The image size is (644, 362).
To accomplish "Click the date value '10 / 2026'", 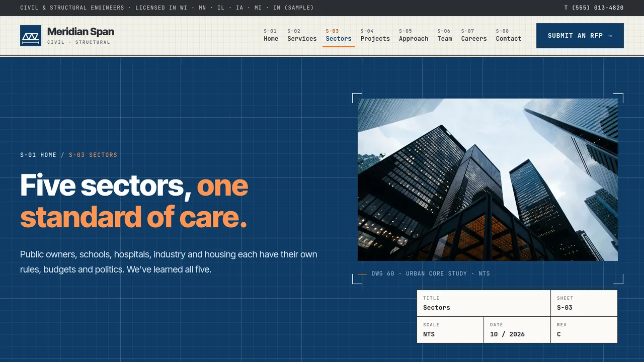I will 507,334.
